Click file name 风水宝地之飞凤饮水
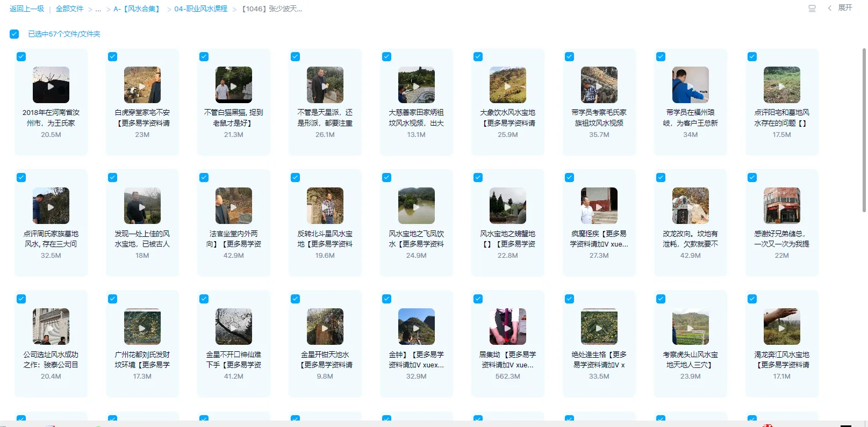Screen dimensions: 868x427 click(x=417, y=238)
